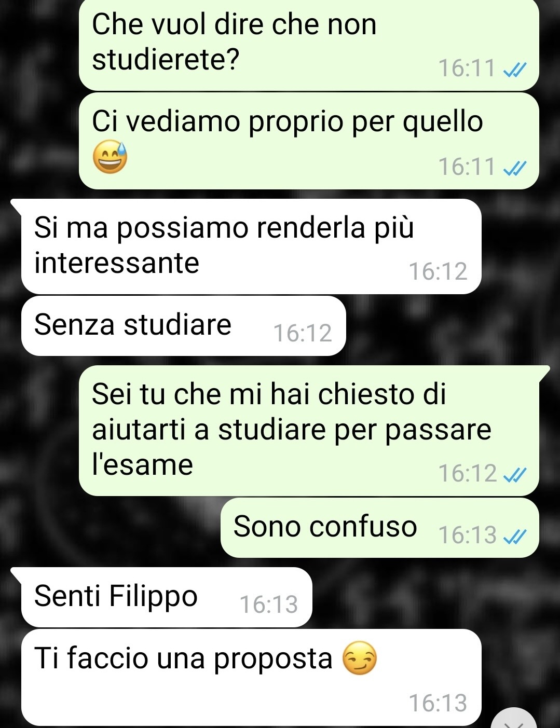Image resolution: width=560 pixels, height=728 pixels.
Task: Tap the sweat-smile emoji in the green bubble
Action: (110, 157)
